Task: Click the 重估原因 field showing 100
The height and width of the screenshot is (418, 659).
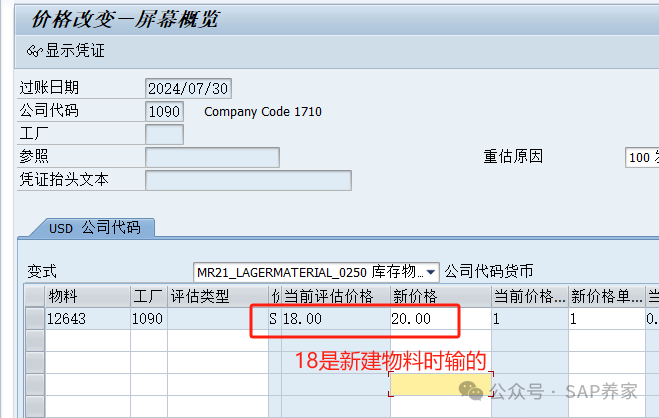Action: tap(642, 158)
